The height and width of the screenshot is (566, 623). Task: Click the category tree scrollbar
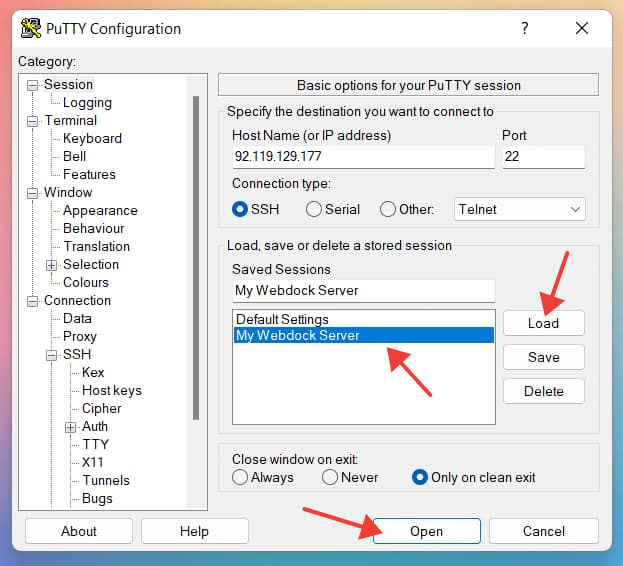click(195, 250)
